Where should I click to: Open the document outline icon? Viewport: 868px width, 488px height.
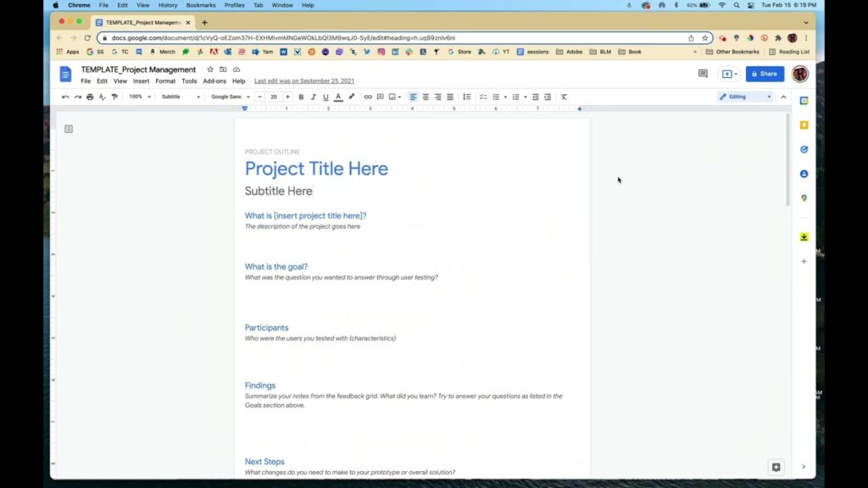coord(69,129)
